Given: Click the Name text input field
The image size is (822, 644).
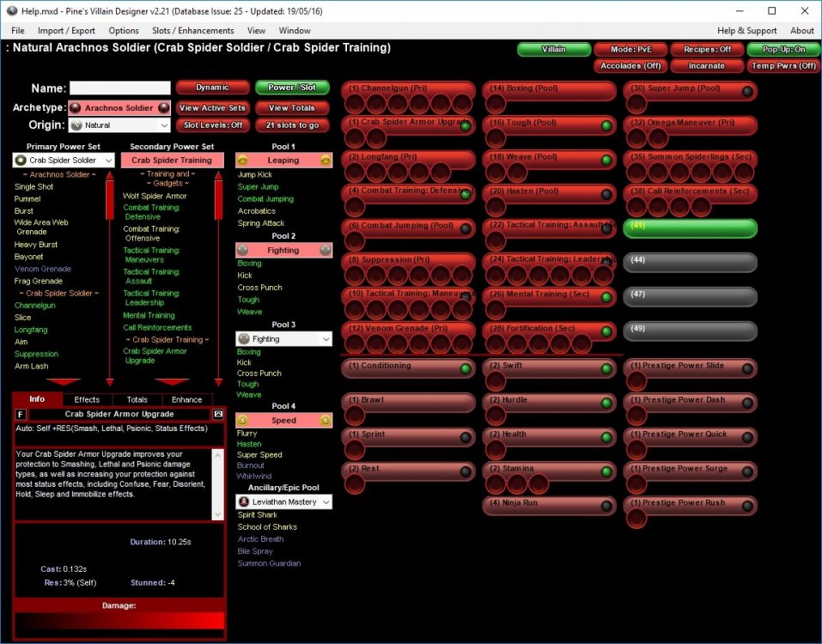Looking at the screenshot, I should point(119,88).
